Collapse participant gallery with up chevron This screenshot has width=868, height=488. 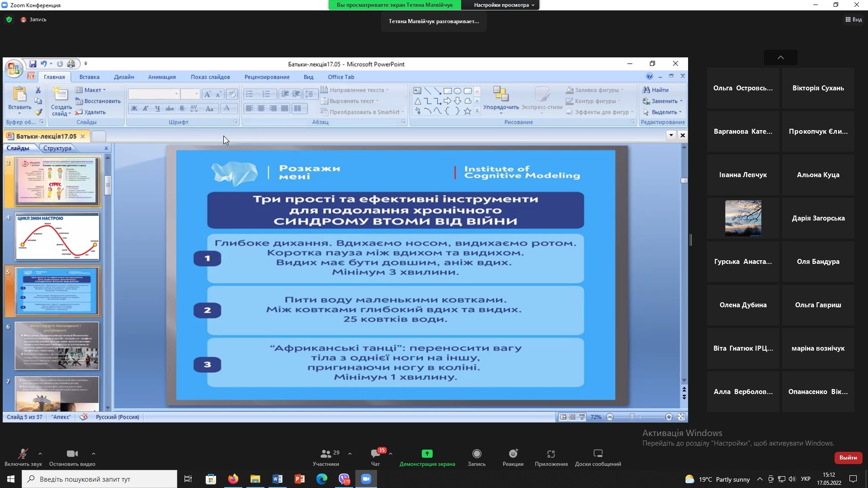click(x=780, y=57)
